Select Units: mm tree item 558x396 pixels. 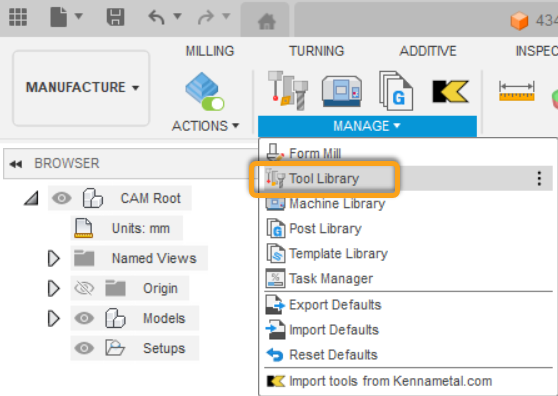[x=141, y=228]
